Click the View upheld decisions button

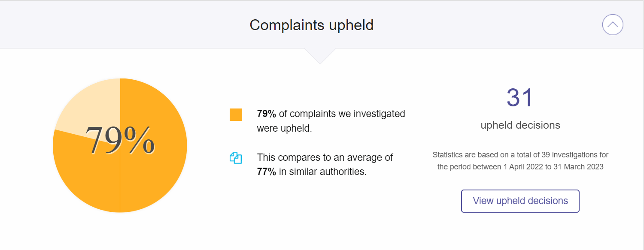click(520, 201)
